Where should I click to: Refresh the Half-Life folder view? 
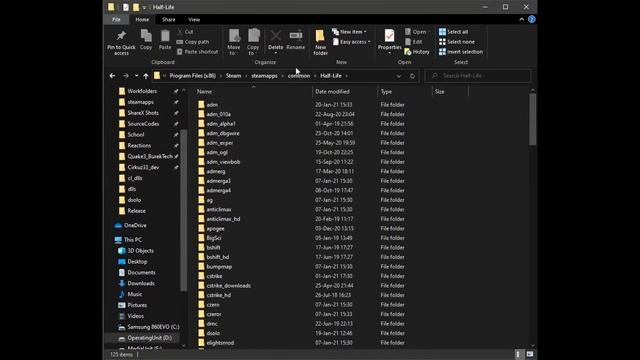(x=412, y=76)
